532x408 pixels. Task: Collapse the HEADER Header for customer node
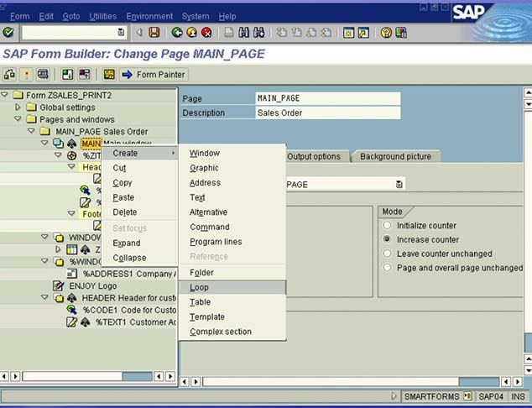point(44,297)
